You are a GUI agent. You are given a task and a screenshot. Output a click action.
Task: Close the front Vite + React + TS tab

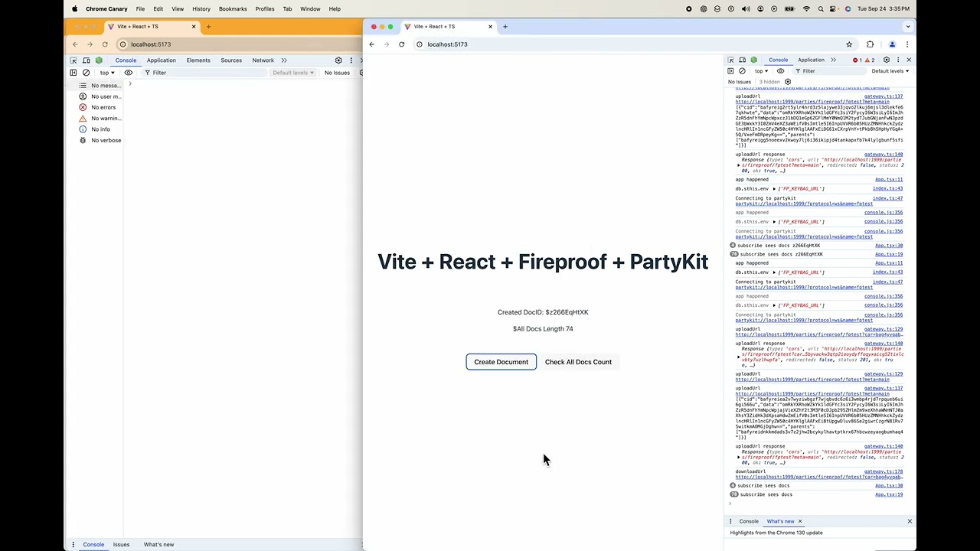[x=491, y=27]
